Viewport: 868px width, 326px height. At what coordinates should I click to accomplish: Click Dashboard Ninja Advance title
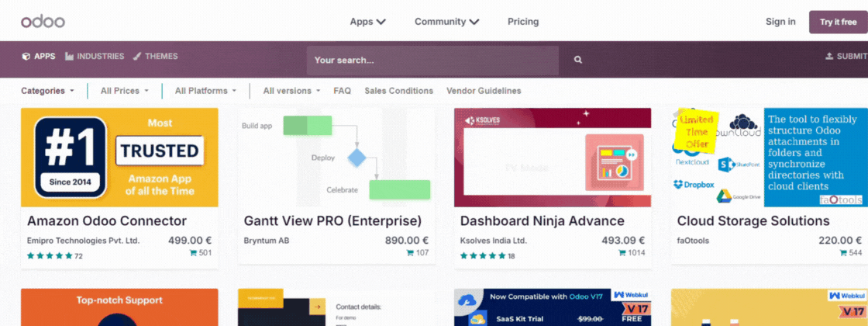pyautogui.click(x=542, y=220)
